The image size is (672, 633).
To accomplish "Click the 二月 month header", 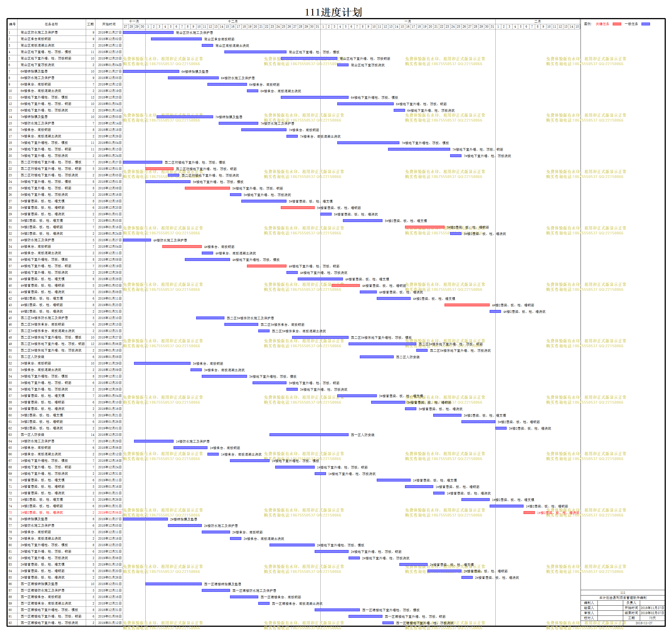I will [537, 21].
